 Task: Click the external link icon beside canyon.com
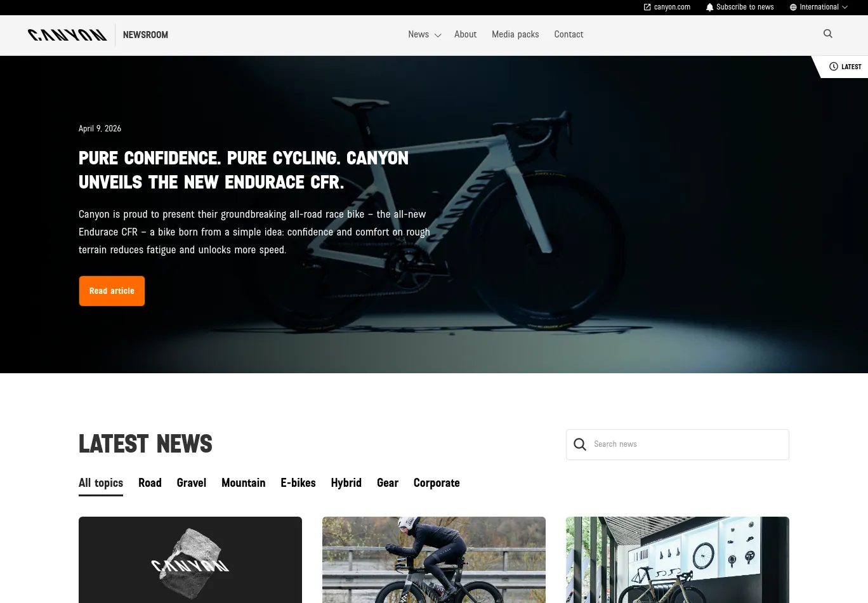(x=647, y=7)
